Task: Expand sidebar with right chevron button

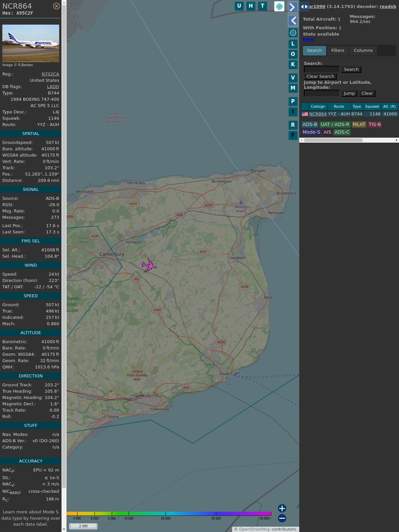Action: [293, 7]
